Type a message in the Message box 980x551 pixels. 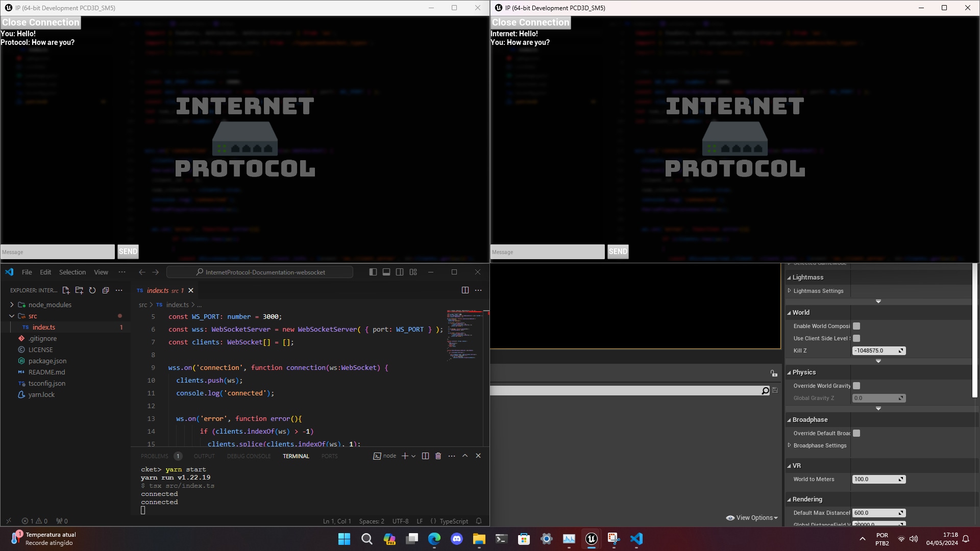57,252
